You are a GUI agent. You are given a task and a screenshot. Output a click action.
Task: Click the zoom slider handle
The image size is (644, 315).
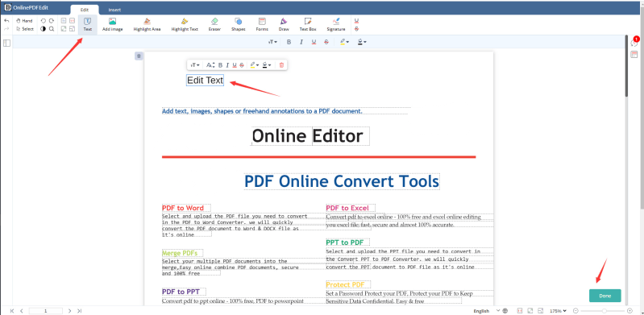[x=605, y=311]
